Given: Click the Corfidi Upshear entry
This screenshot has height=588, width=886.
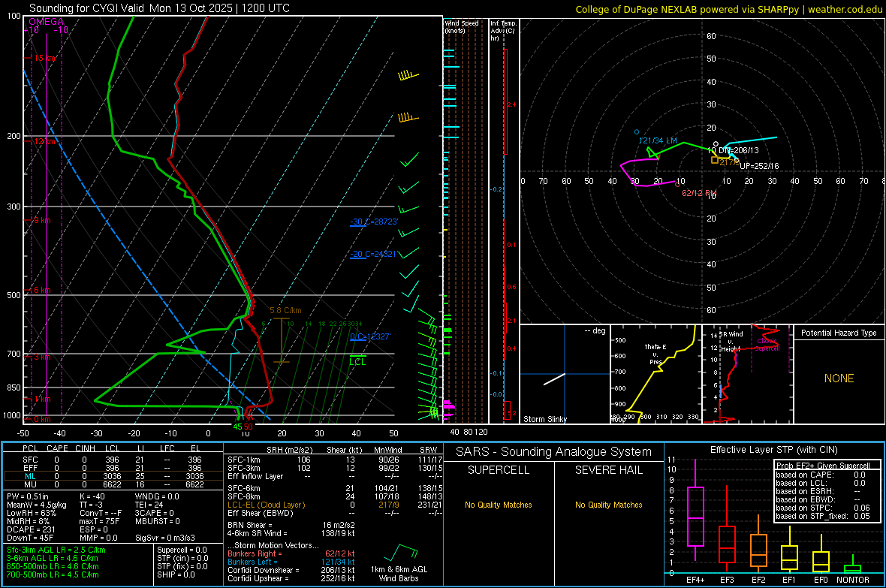Looking at the screenshot, I should click(x=291, y=578).
